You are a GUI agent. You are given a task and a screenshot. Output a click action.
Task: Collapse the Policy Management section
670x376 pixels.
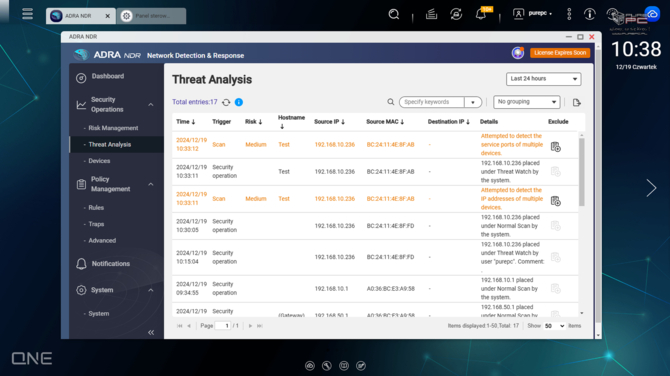click(151, 184)
